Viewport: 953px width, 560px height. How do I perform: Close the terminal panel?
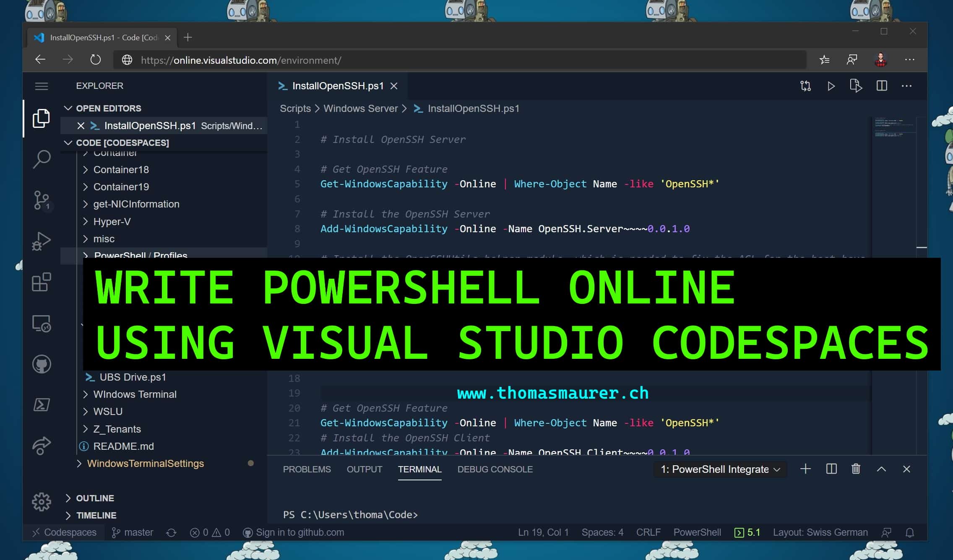click(x=906, y=469)
